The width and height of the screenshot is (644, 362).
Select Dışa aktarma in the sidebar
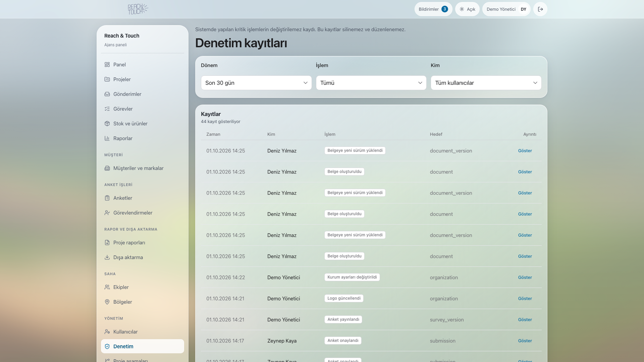tap(143, 257)
